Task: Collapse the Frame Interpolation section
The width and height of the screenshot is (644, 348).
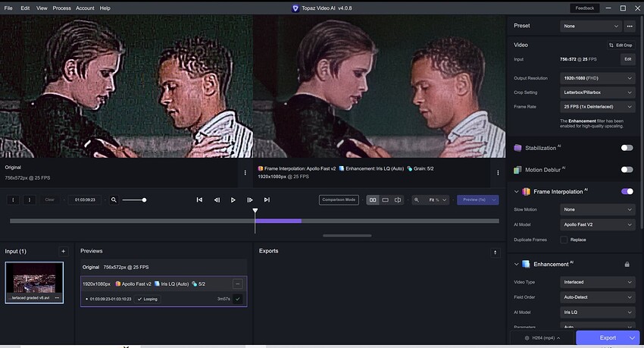Action: [516, 192]
